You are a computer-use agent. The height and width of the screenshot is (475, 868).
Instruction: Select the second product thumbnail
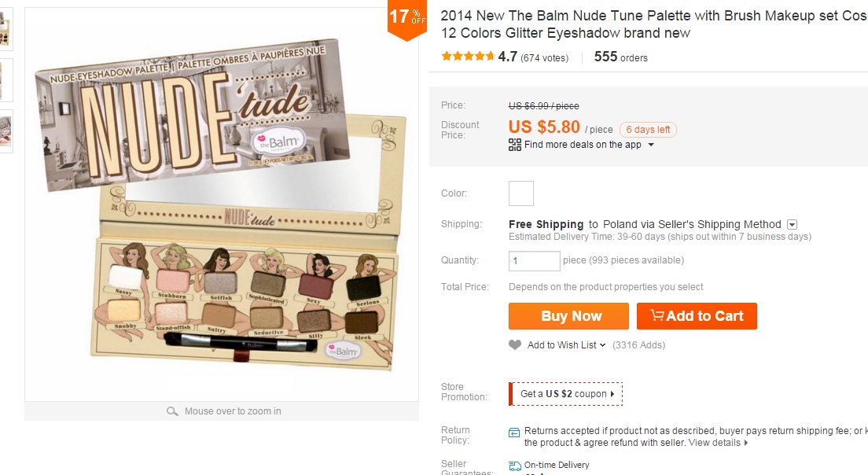click(x=6, y=79)
